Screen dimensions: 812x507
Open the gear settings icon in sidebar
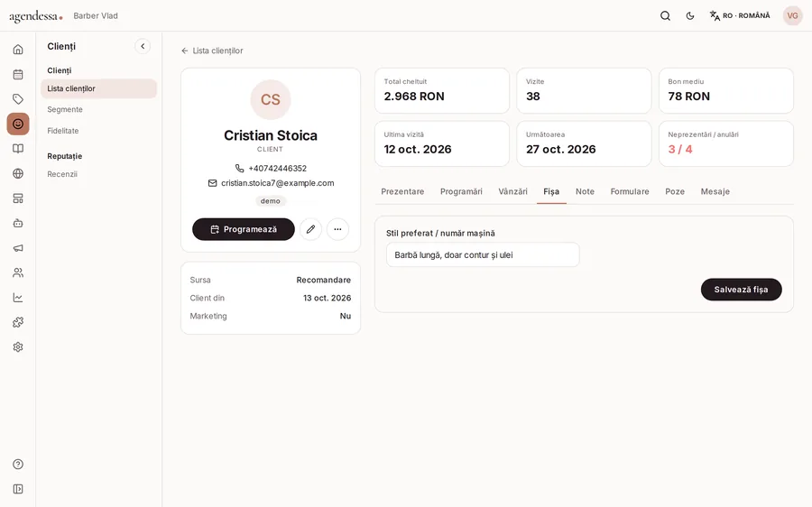[18, 347]
